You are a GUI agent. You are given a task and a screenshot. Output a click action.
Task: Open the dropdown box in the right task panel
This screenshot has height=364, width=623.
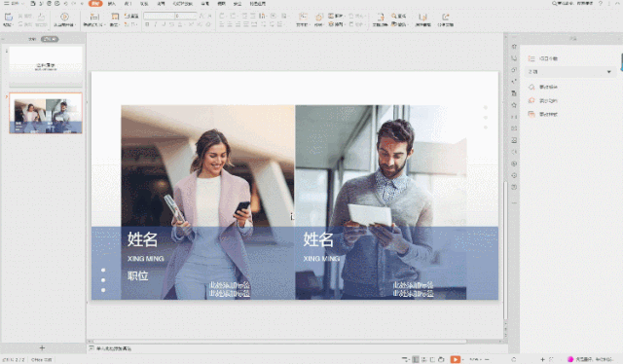point(569,72)
